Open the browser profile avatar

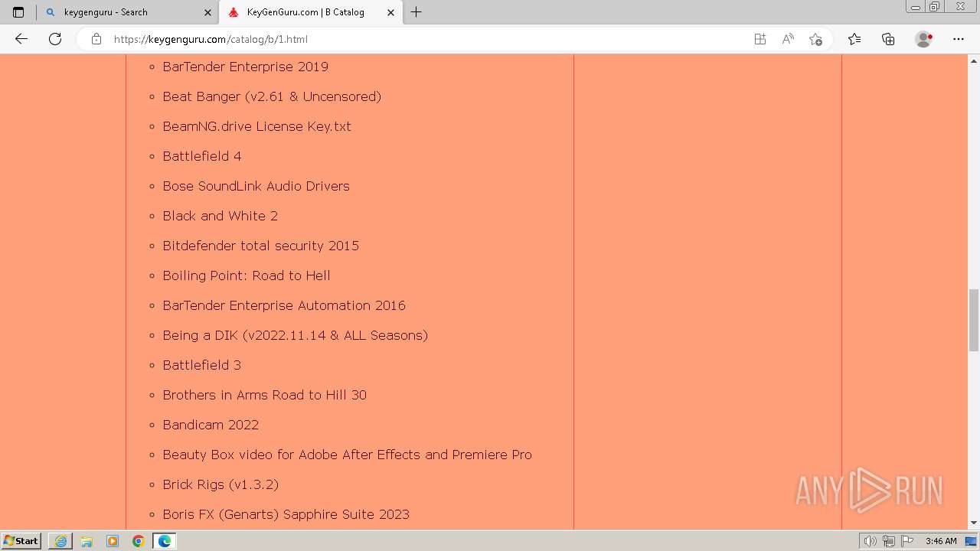click(x=924, y=39)
